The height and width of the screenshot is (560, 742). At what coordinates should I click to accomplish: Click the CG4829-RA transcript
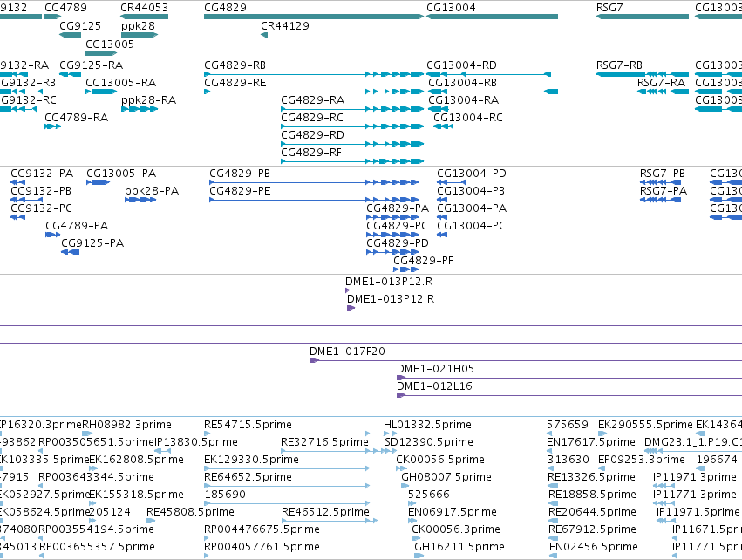[x=352, y=109]
